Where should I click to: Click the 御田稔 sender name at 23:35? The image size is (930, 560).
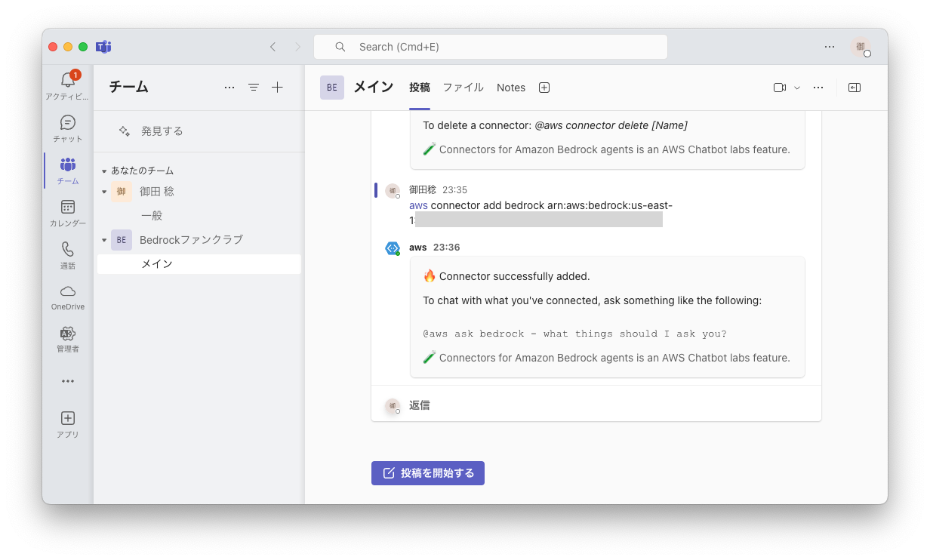pos(423,190)
